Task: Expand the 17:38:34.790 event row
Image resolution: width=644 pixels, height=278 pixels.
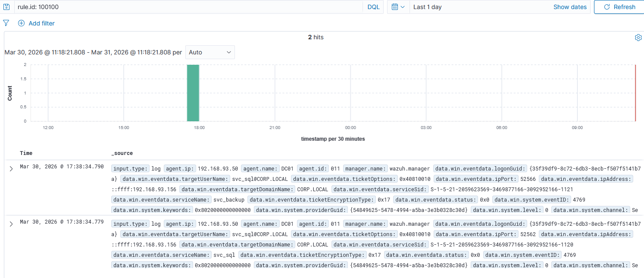Action: (x=11, y=168)
